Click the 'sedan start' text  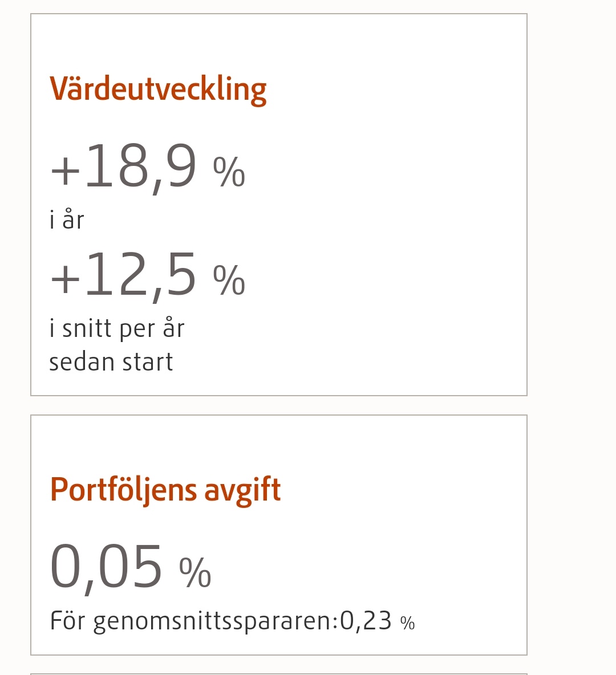[x=111, y=362]
